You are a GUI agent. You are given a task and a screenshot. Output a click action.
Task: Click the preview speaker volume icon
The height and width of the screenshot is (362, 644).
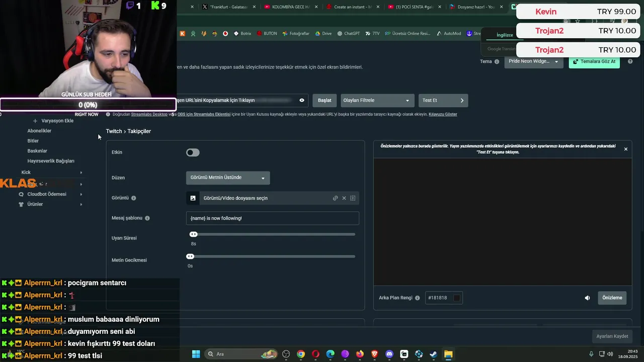tap(587, 298)
